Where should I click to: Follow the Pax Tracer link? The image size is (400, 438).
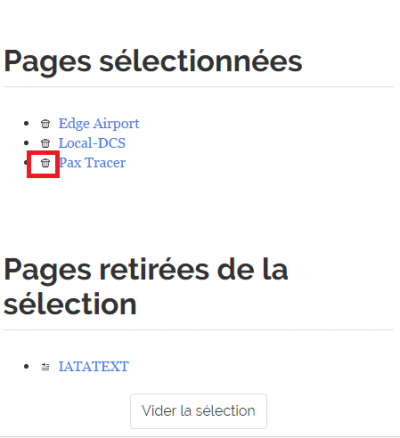click(92, 163)
